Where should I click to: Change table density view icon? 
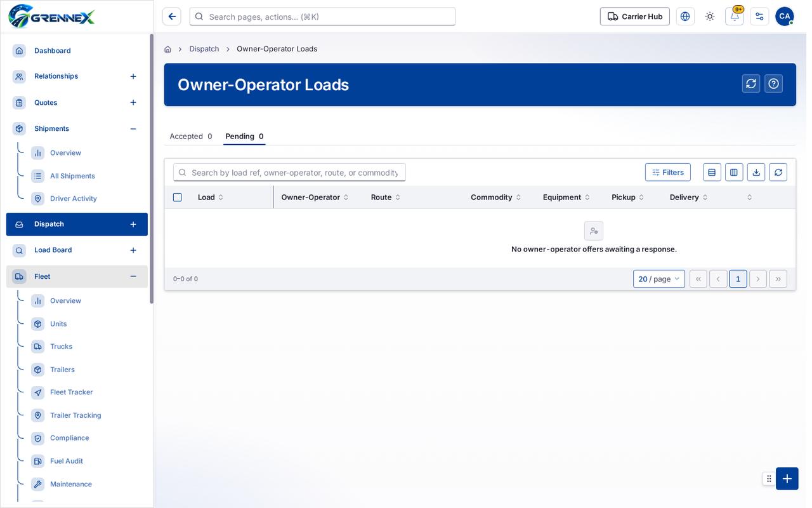(712, 172)
